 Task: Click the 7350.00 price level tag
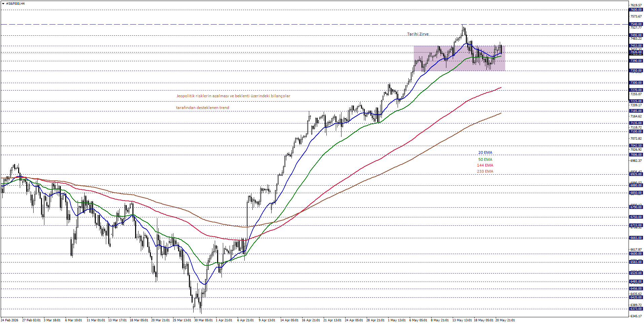(x=636, y=71)
